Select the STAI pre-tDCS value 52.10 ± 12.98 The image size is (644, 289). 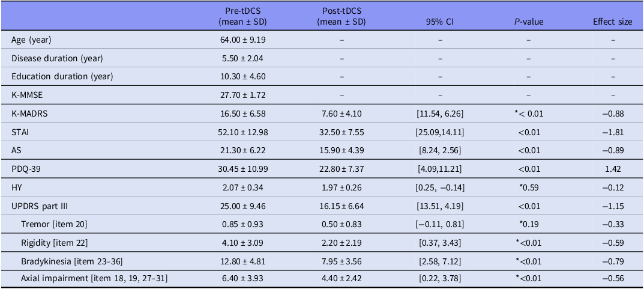242,132
